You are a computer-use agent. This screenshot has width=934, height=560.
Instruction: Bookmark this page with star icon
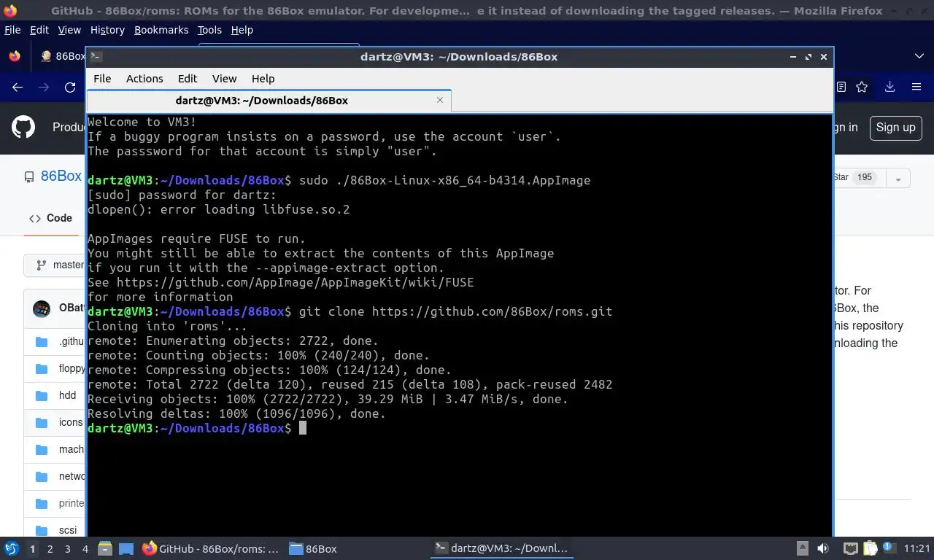pos(862,87)
